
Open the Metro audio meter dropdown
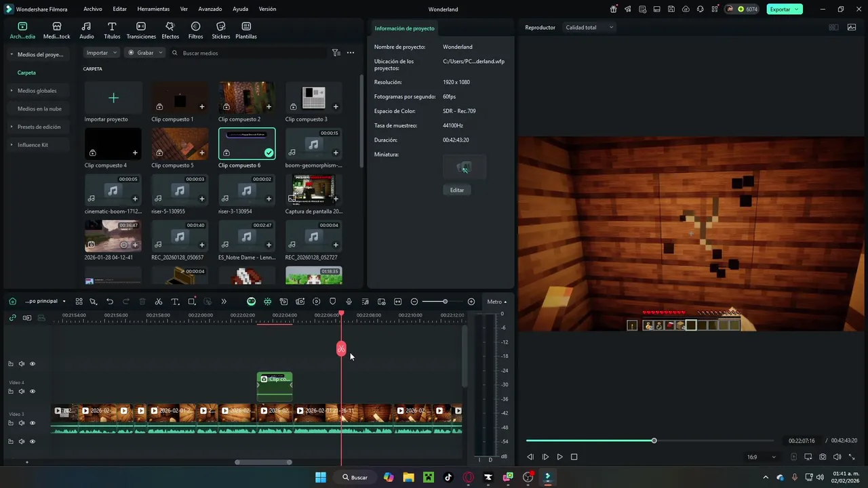pos(497,302)
